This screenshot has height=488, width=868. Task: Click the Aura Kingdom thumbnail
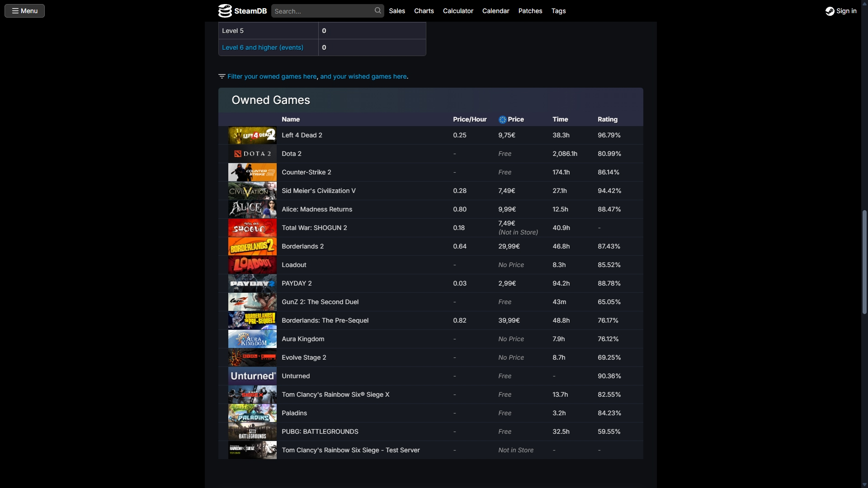pos(252,339)
